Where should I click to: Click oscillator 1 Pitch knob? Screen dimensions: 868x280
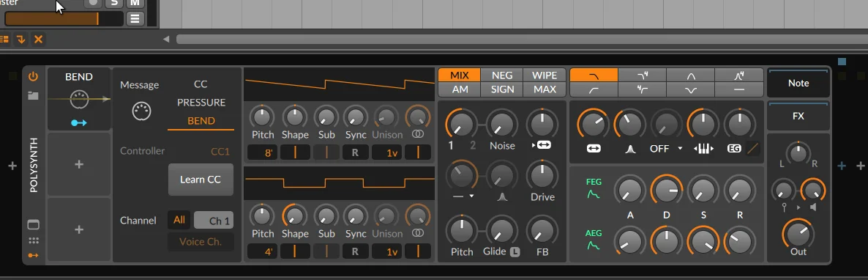pyautogui.click(x=263, y=117)
